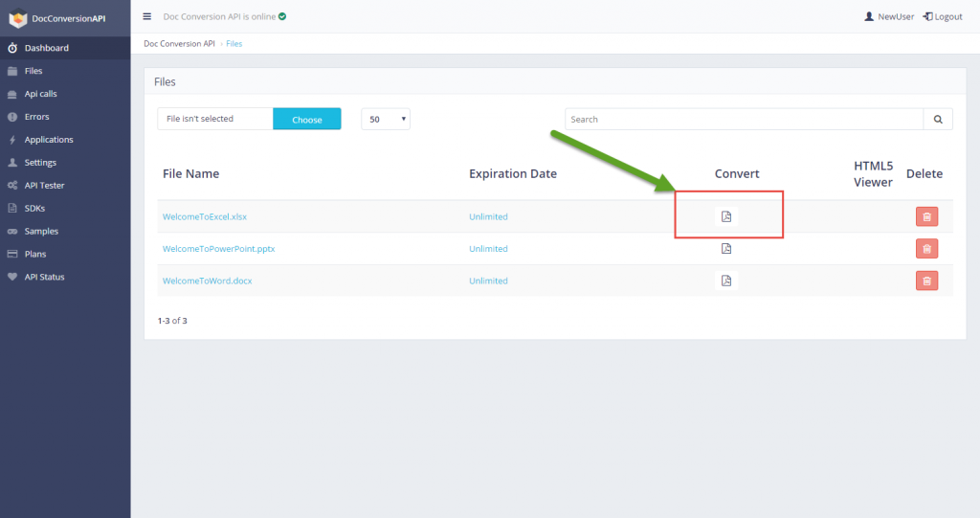
Task: Click 'Doc Conversion API is online' status text
Action: pos(219,16)
